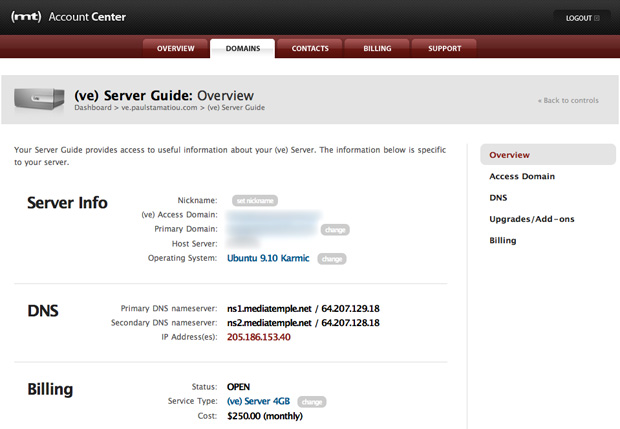Screen dimensions: 620x429
Task: Open Upgrades/Add-ons in sidebar
Action: 532,219
